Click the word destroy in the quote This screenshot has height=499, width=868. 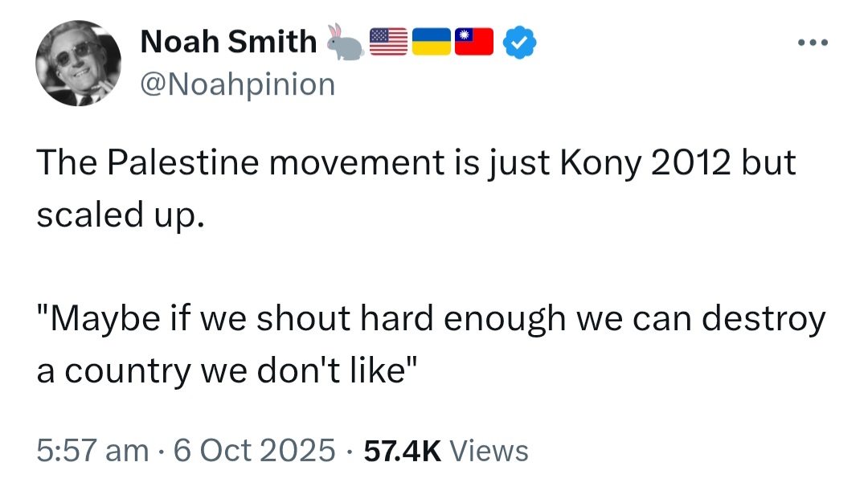pyautogui.click(x=764, y=321)
